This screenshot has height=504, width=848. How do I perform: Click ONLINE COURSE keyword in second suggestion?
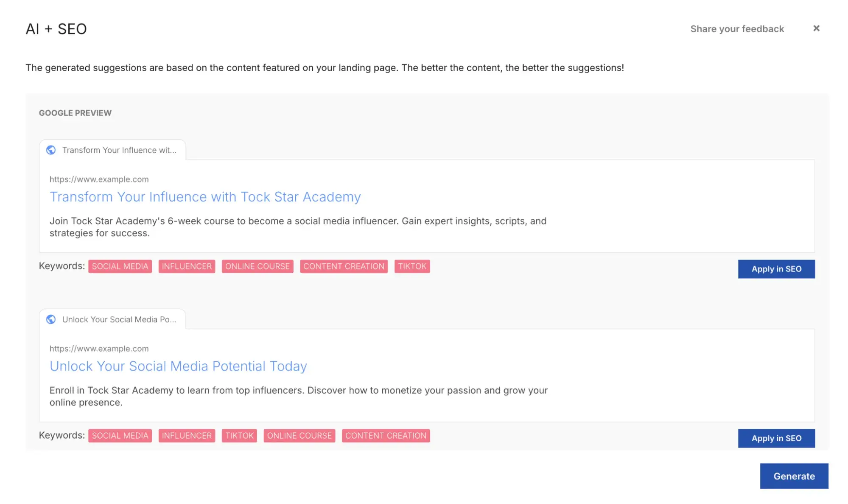(x=299, y=435)
